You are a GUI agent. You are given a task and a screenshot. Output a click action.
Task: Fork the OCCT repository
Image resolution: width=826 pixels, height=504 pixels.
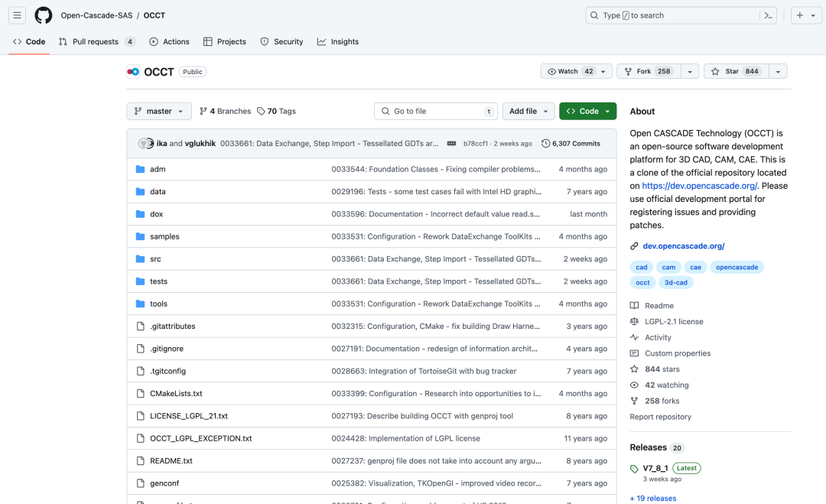click(x=649, y=71)
